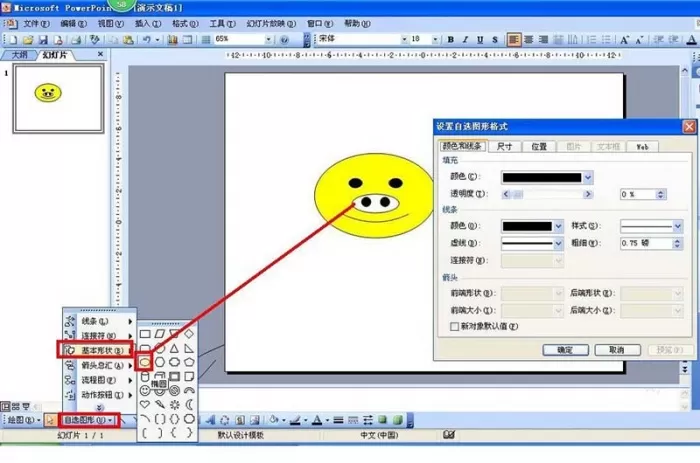This screenshot has width=700, height=463.
Task: Pick the lightning bolt shape
Action: 160,405
